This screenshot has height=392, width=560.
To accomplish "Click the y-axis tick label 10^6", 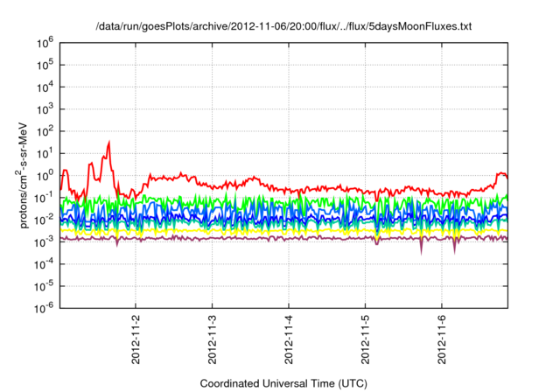I will [x=45, y=44].
